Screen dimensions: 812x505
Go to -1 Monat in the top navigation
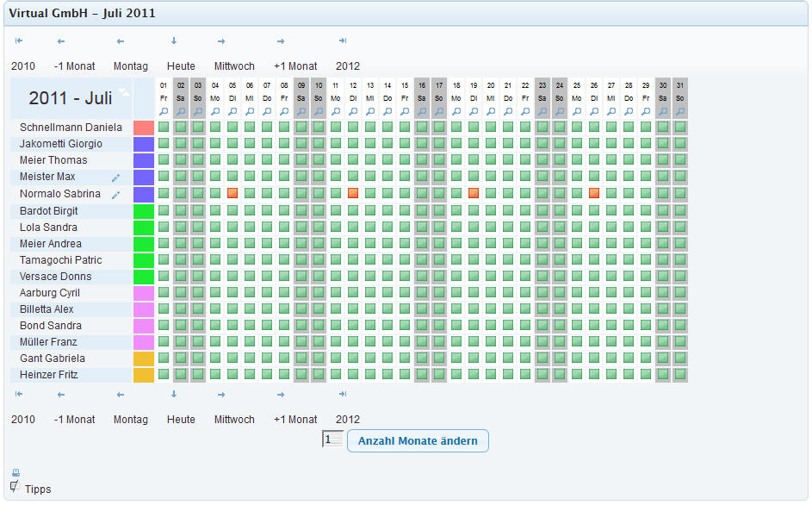74,66
